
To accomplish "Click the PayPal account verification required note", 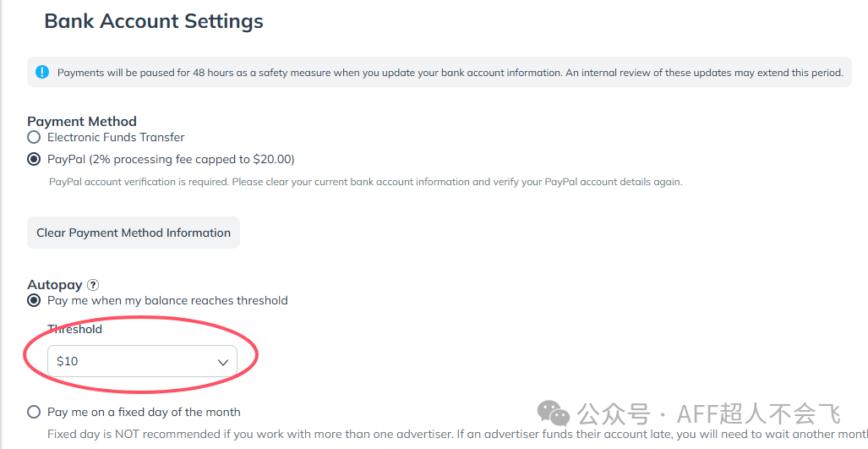I will (x=365, y=182).
